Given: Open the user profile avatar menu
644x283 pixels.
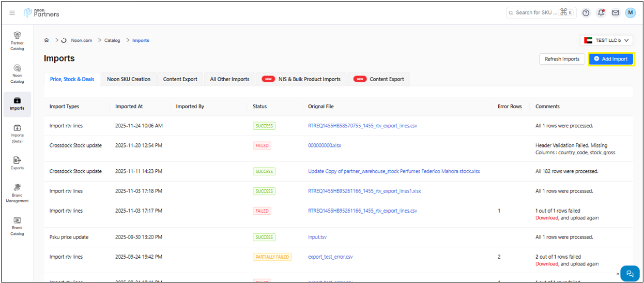Looking at the screenshot, I should [630, 13].
